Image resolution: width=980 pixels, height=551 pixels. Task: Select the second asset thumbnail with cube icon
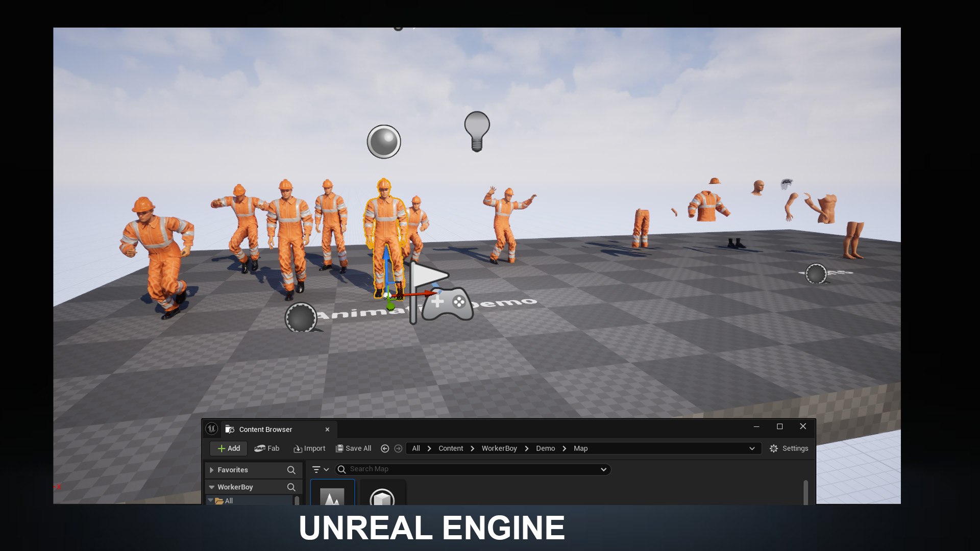(x=382, y=492)
